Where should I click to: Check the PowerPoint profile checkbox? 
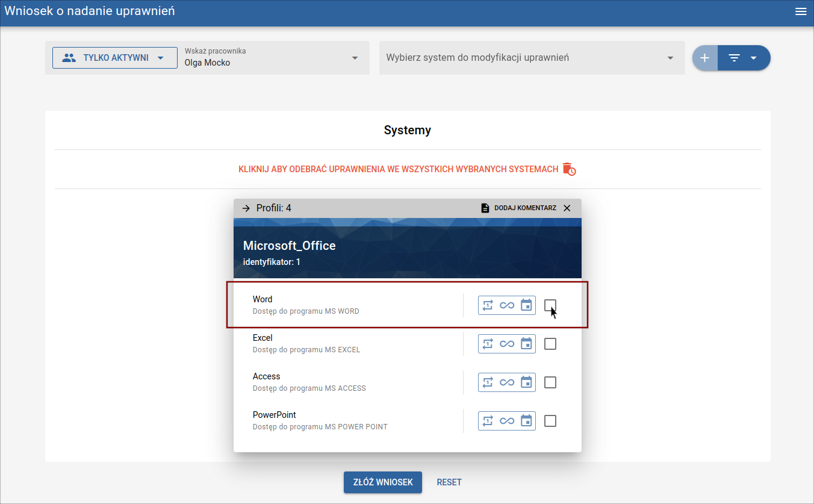tap(550, 421)
